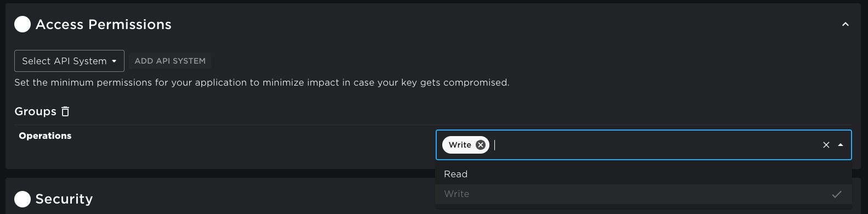The image size is (868, 214).
Task: Open the Select API System dropdown
Action: [x=69, y=61]
